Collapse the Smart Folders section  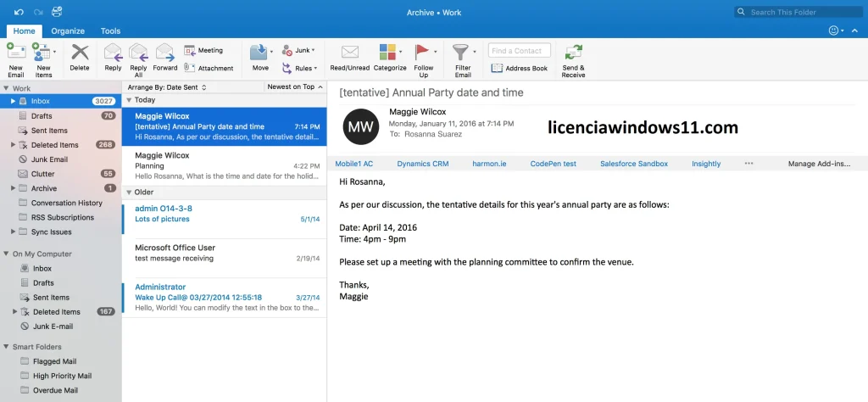6,347
